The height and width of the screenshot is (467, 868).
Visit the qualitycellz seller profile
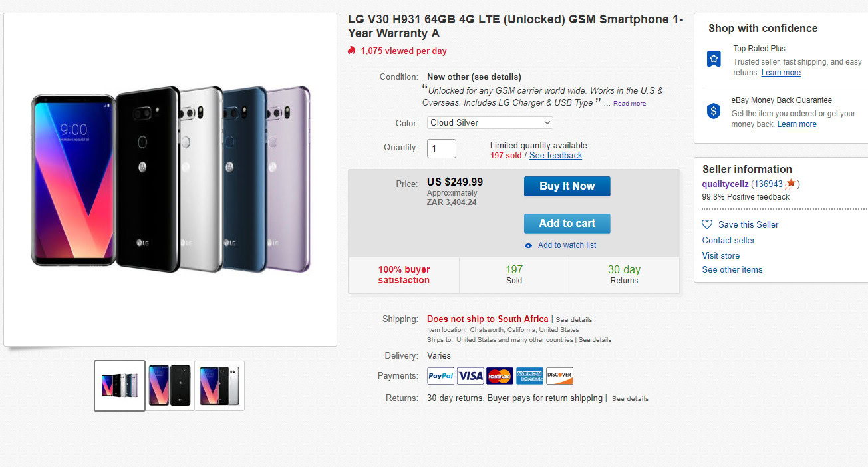pyautogui.click(x=725, y=184)
